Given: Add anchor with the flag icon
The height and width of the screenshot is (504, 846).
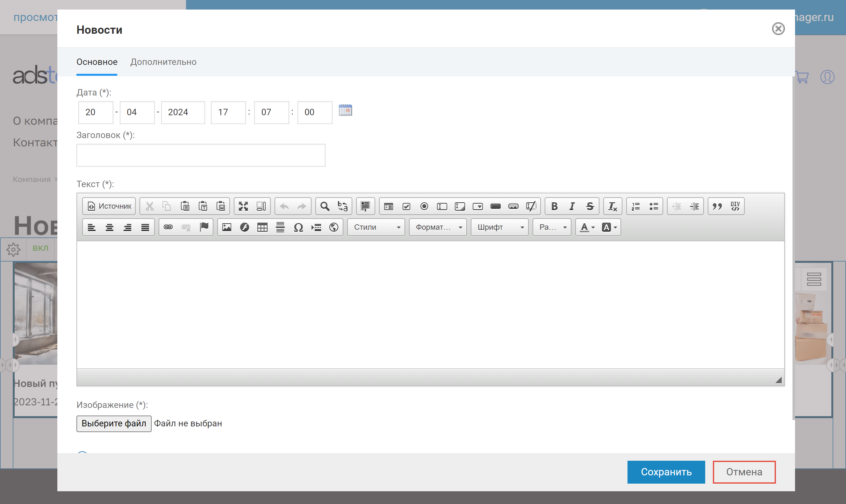Looking at the screenshot, I should [x=204, y=227].
